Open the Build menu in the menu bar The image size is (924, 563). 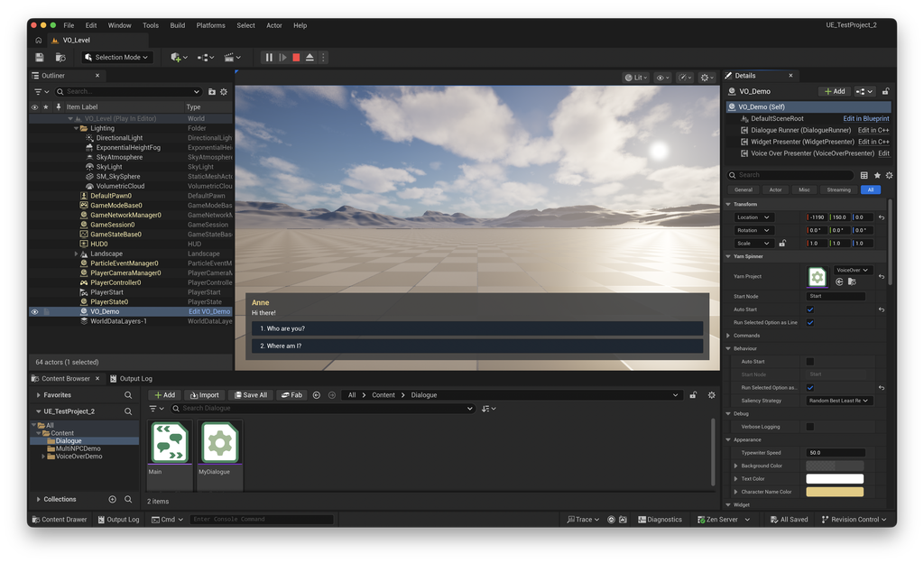point(177,25)
